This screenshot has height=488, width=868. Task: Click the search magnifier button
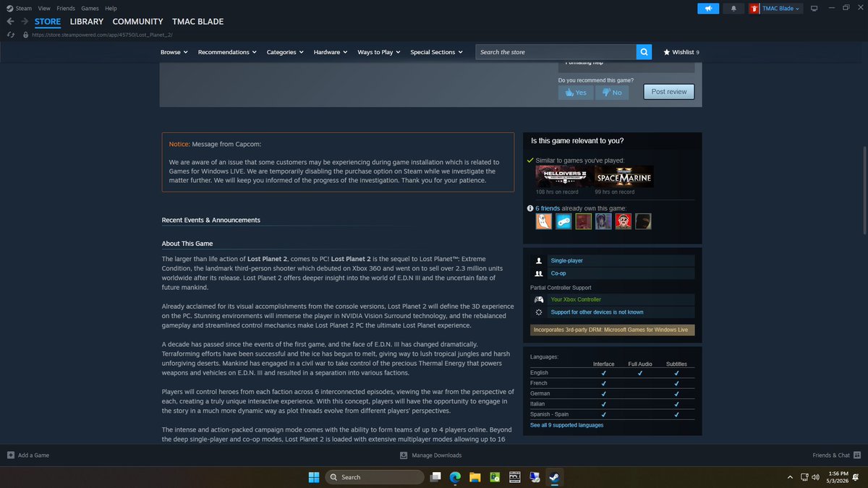click(644, 52)
